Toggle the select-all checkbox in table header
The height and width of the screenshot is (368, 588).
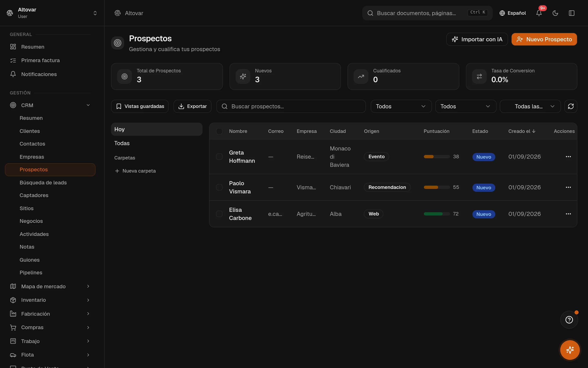(x=219, y=131)
